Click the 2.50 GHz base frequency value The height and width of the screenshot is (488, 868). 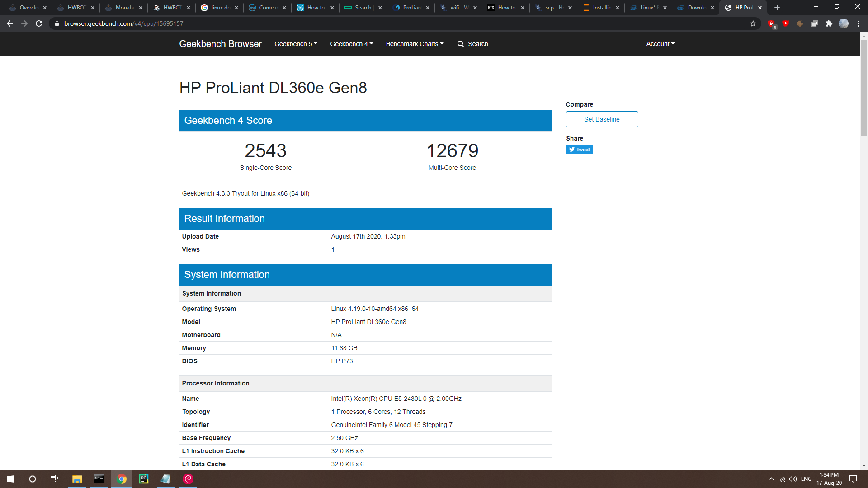344,438
